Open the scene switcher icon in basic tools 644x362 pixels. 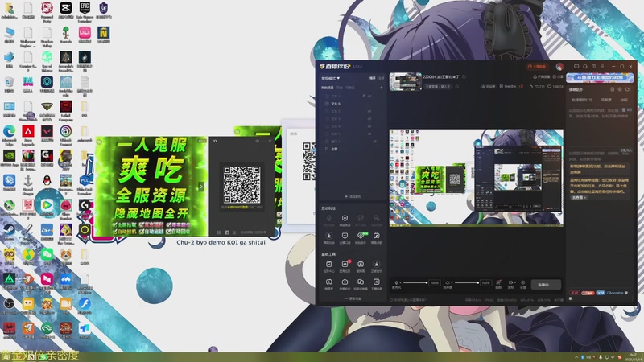361,282
